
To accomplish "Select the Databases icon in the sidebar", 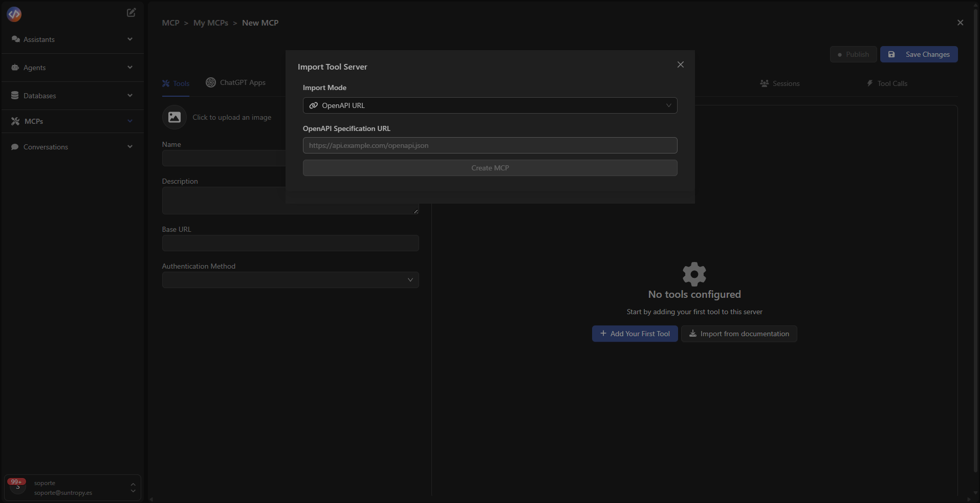I will pos(16,95).
